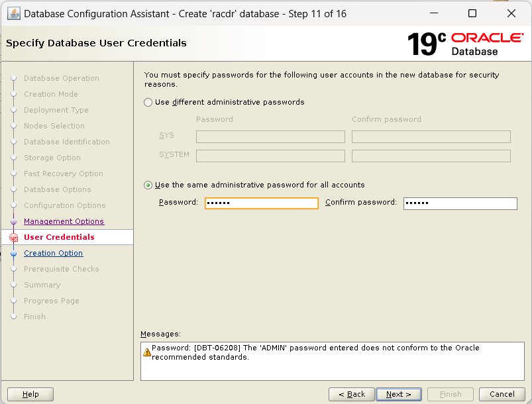This screenshot has height=404, width=532.
Task: Cancel the database creation wizard
Action: [502, 394]
